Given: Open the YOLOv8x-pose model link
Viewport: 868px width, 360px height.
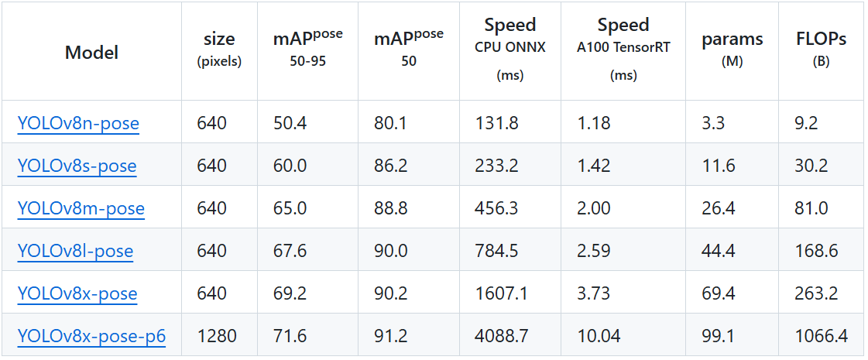Looking at the screenshot, I should [77, 293].
